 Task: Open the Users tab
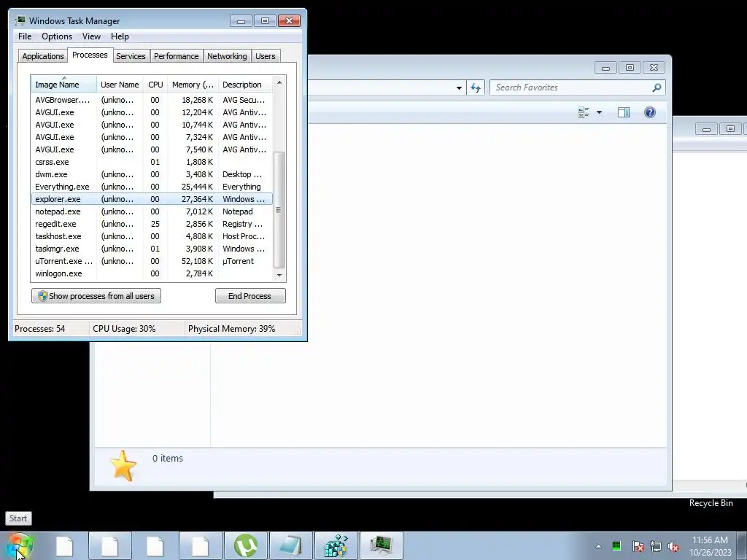coord(265,56)
